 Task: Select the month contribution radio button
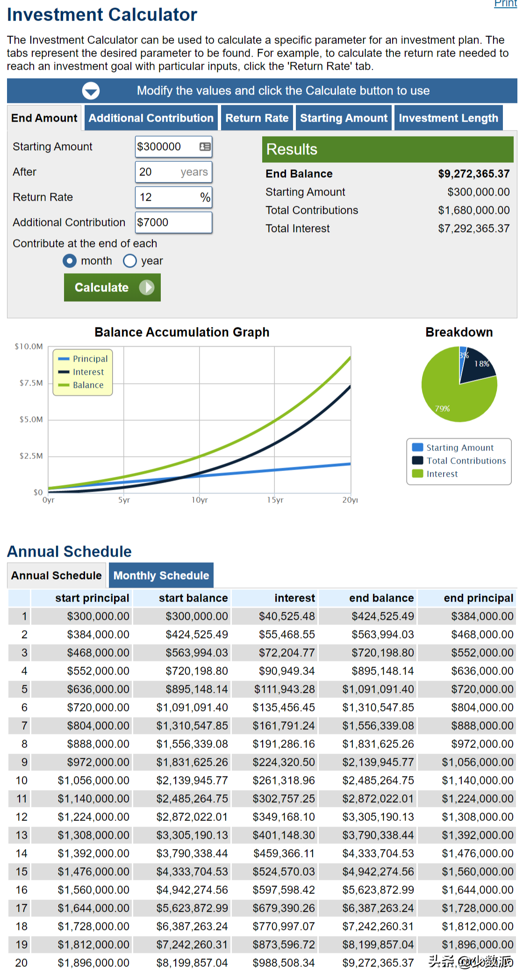pyautogui.click(x=70, y=261)
